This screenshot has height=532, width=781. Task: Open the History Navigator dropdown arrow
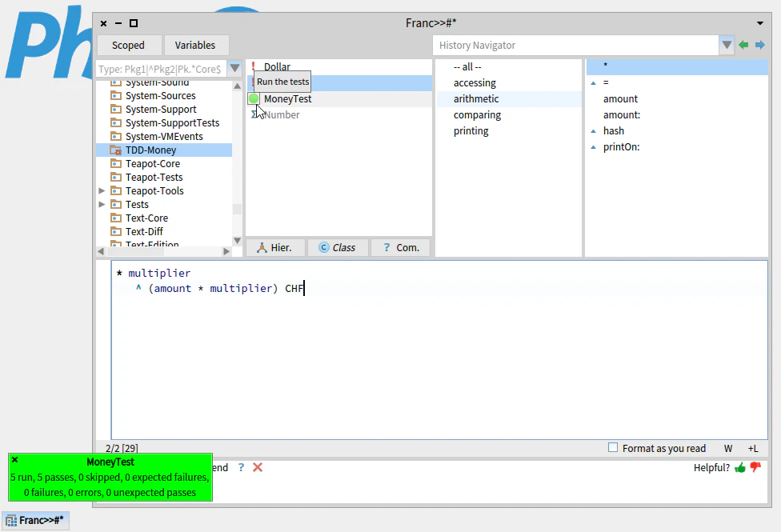coord(727,46)
